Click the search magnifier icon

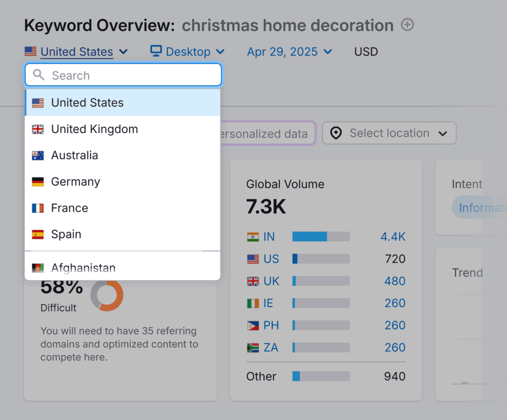point(39,75)
